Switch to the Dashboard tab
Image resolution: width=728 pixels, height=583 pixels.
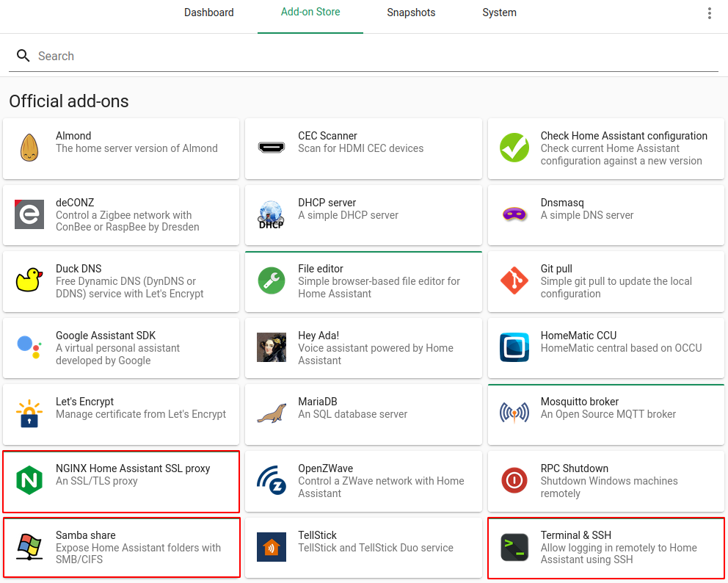point(209,12)
